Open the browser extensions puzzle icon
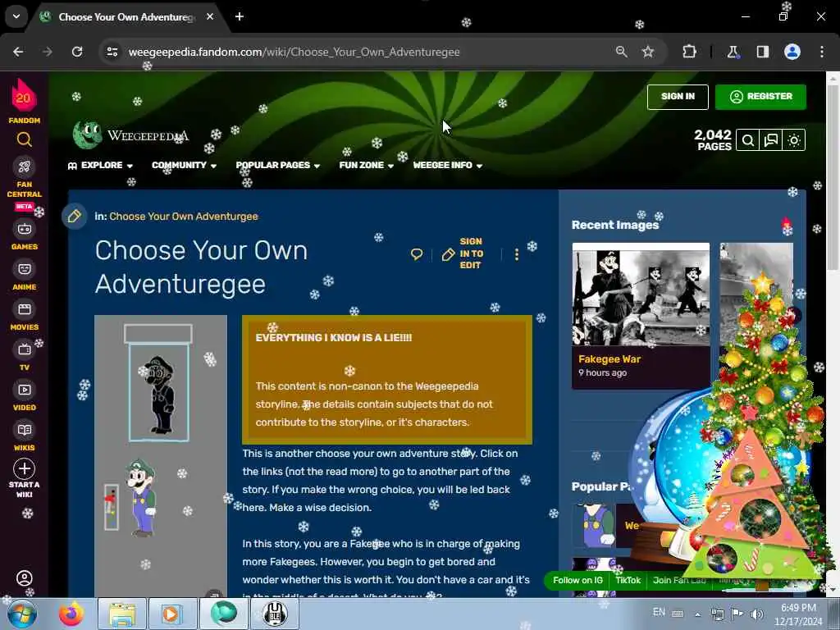Viewport: 840px width, 630px height. [x=689, y=52]
